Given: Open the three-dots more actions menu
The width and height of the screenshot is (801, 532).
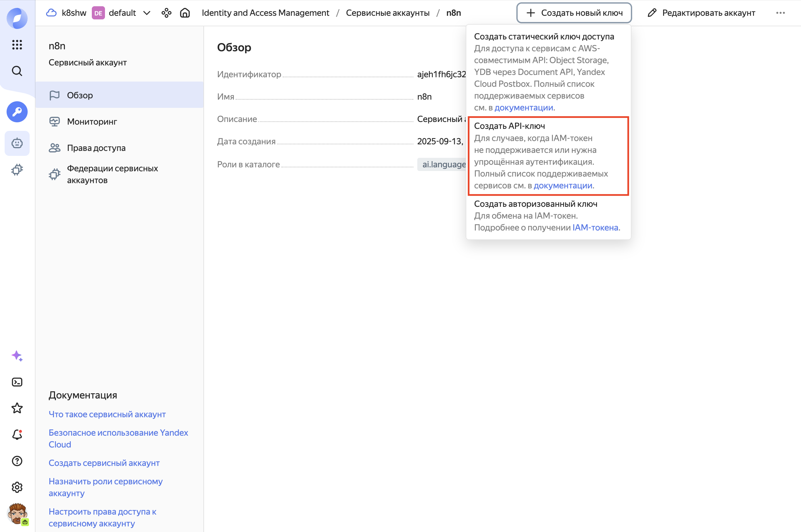Looking at the screenshot, I should [x=780, y=13].
